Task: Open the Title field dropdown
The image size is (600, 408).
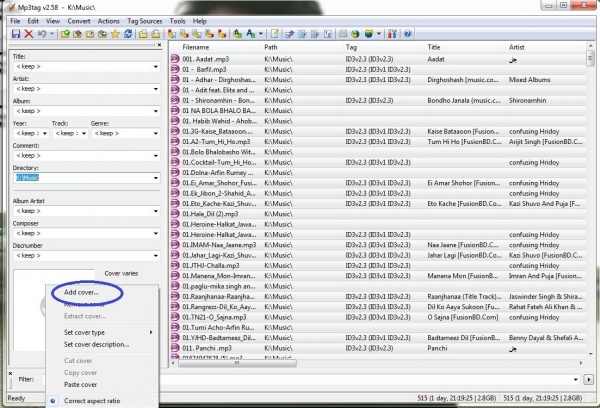Action: pos(156,67)
